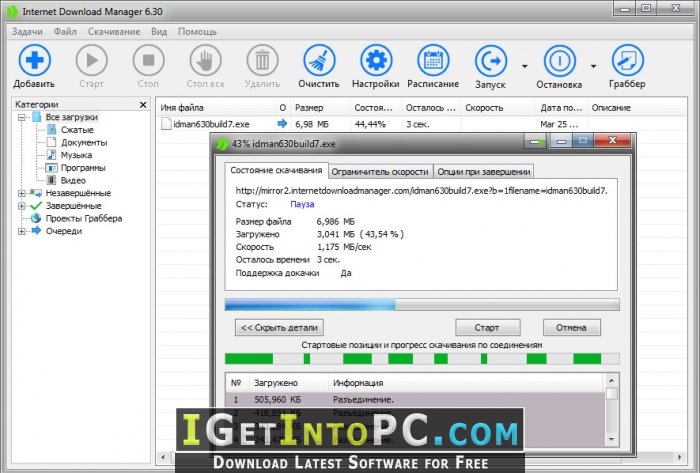This screenshot has height=473, width=700.
Task: Select the idman630build7.exe download row
Action: coord(421,124)
